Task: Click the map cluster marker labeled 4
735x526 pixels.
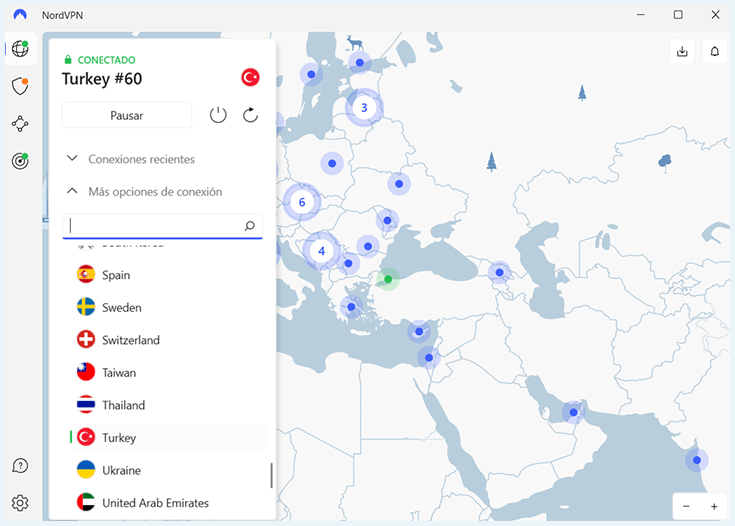Action: [x=321, y=251]
